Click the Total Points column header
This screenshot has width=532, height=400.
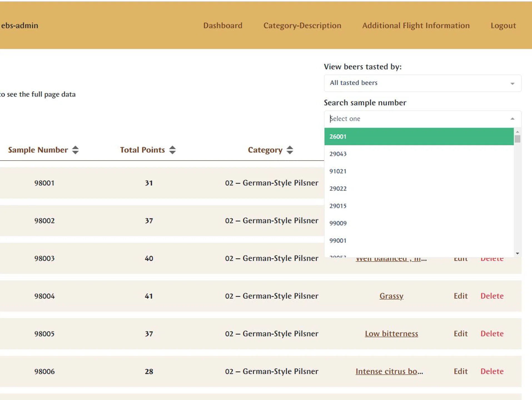pos(142,150)
